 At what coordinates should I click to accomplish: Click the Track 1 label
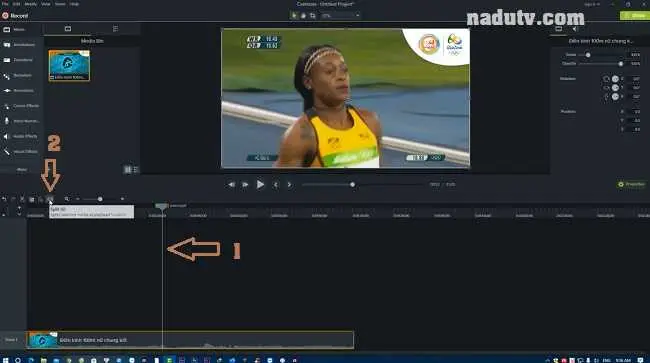[11, 340]
